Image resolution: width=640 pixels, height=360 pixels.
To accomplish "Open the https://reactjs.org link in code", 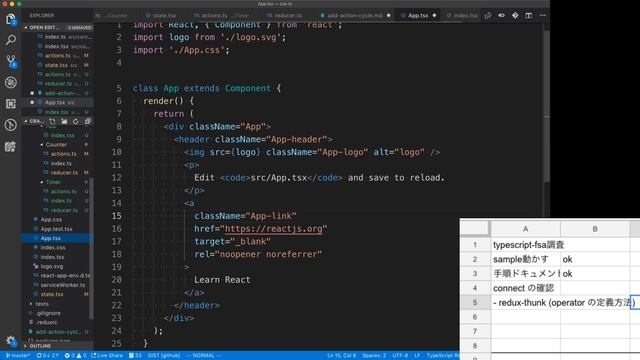I will click(274, 229).
